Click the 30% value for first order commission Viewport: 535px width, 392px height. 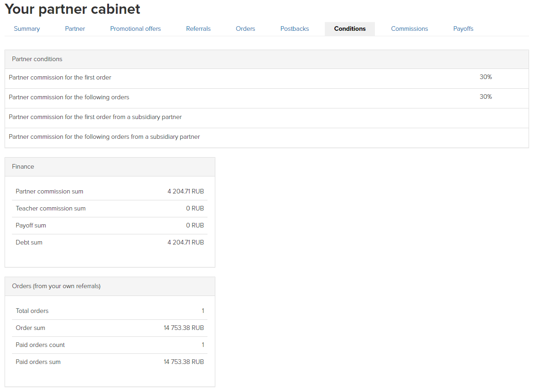(485, 77)
